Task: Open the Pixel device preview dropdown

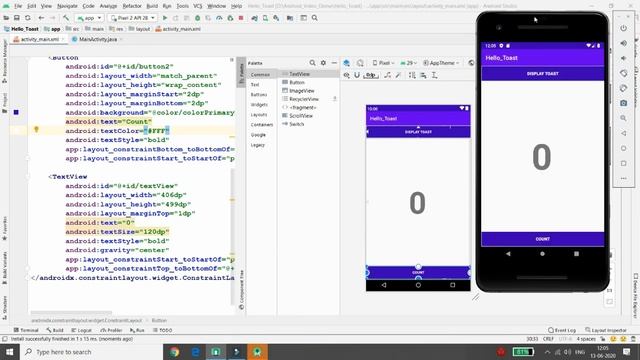Action: [383, 63]
